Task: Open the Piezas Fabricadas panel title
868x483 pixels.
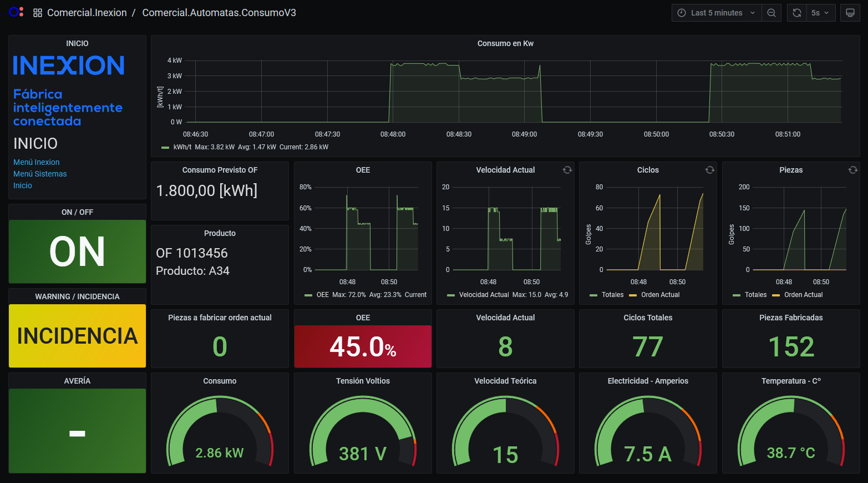Action: (791, 318)
